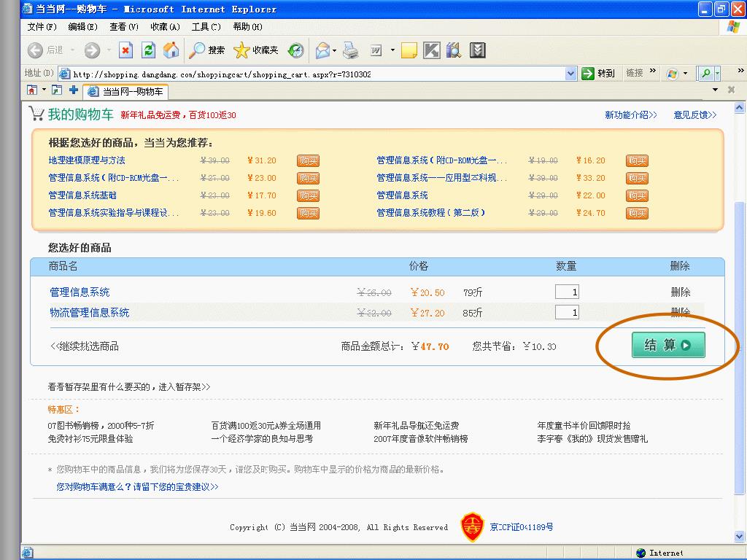Open the 收藏(A) menu
This screenshot has height=560, width=747.
tap(165, 27)
